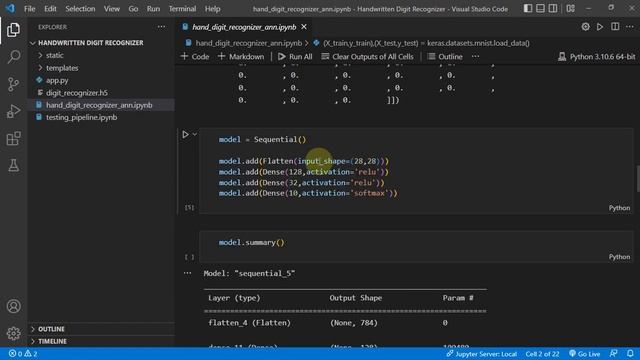This screenshot has width=640, height=360.
Task: Add a new Code cell
Action: pos(195,57)
